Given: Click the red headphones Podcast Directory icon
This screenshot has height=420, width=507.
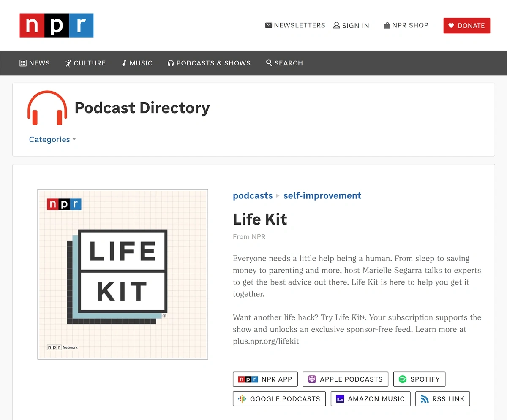Looking at the screenshot, I should [47, 108].
